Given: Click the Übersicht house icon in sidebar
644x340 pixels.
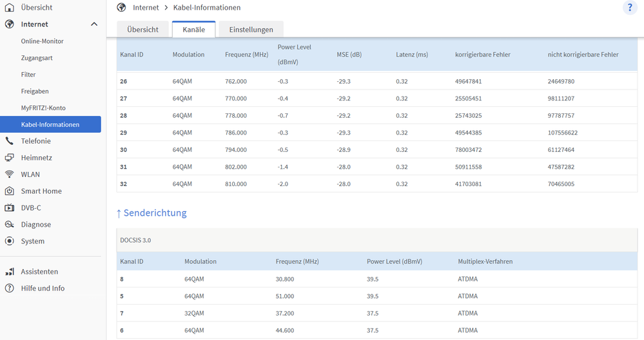Looking at the screenshot, I should [x=9, y=7].
